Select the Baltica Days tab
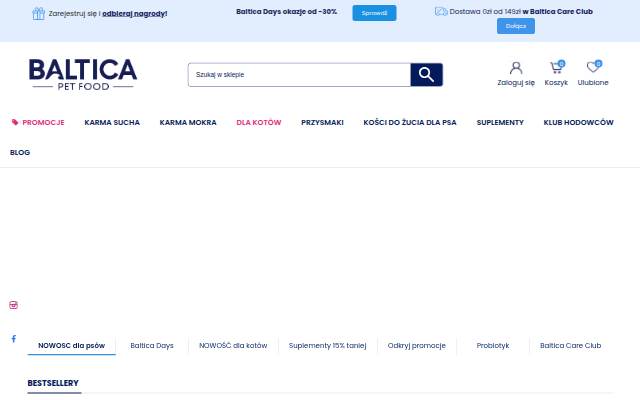This screenshot has height=400, width=640. coord(152,346)
